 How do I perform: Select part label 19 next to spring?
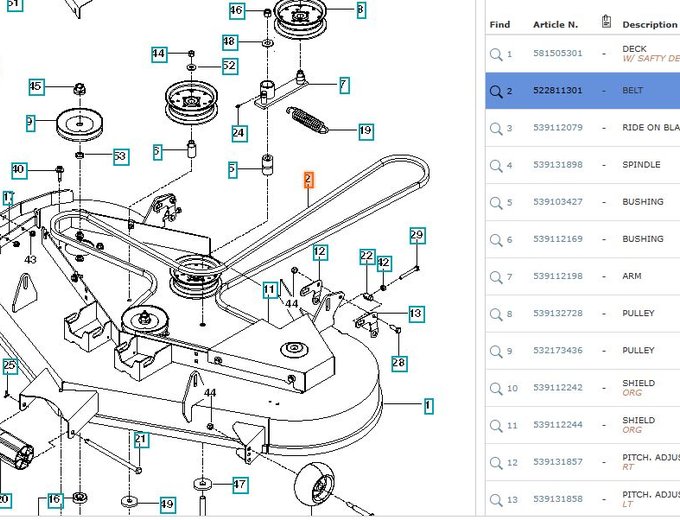366,131
